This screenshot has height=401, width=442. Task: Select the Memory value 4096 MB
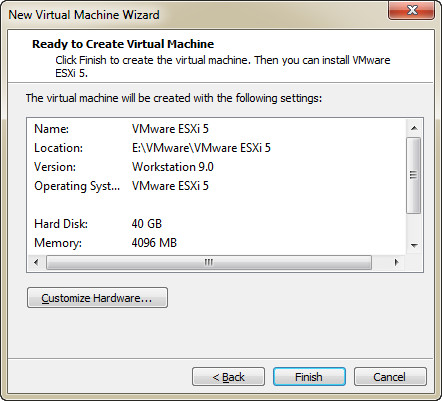pos(154,243)
